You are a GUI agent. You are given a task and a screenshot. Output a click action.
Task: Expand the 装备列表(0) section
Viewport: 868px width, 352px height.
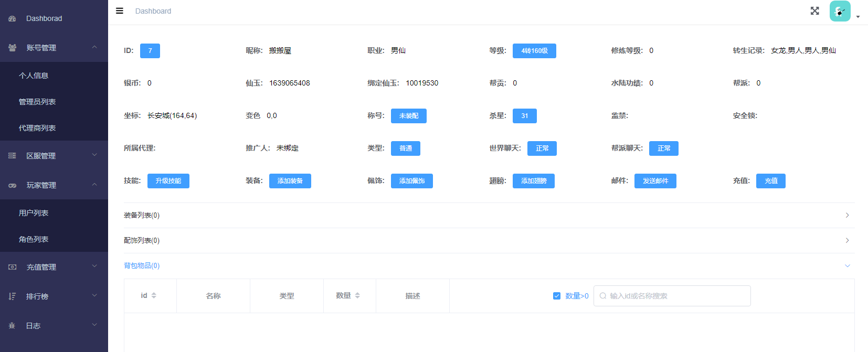point(489,215)
